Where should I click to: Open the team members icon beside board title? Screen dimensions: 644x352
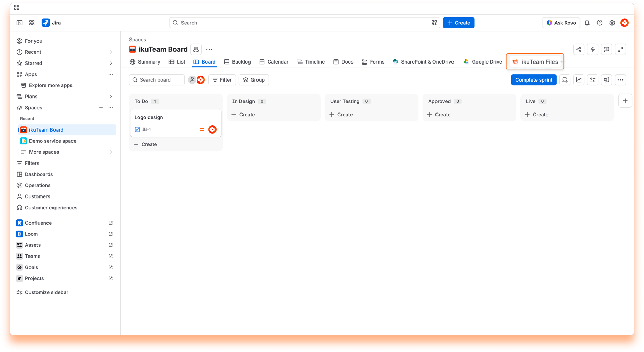pyautogui.click(x=196, y=49)
